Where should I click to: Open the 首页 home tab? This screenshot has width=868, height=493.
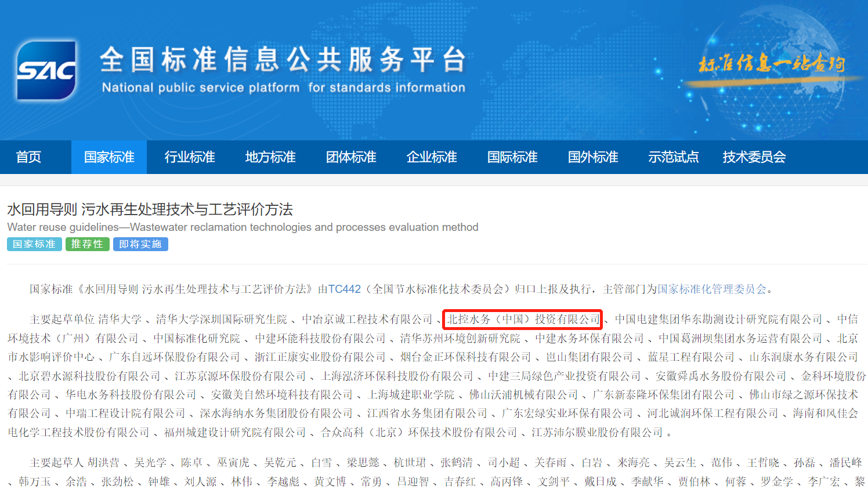[x=28, y=157]
